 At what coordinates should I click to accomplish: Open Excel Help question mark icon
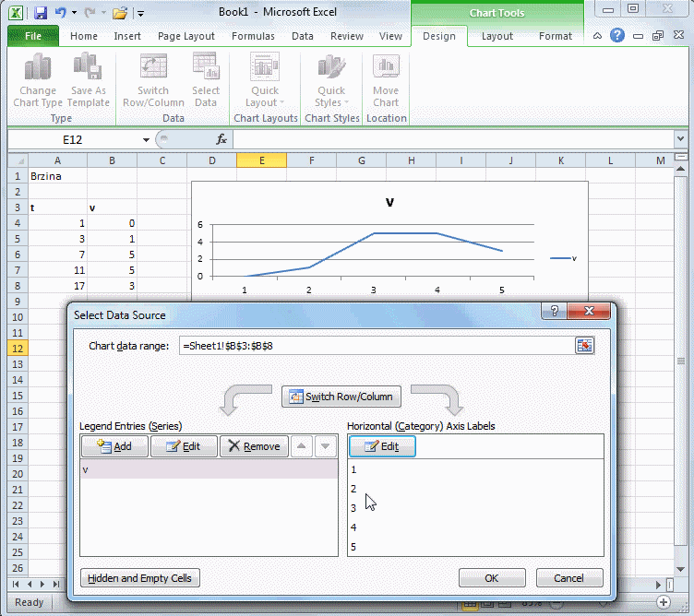point(617,36)
